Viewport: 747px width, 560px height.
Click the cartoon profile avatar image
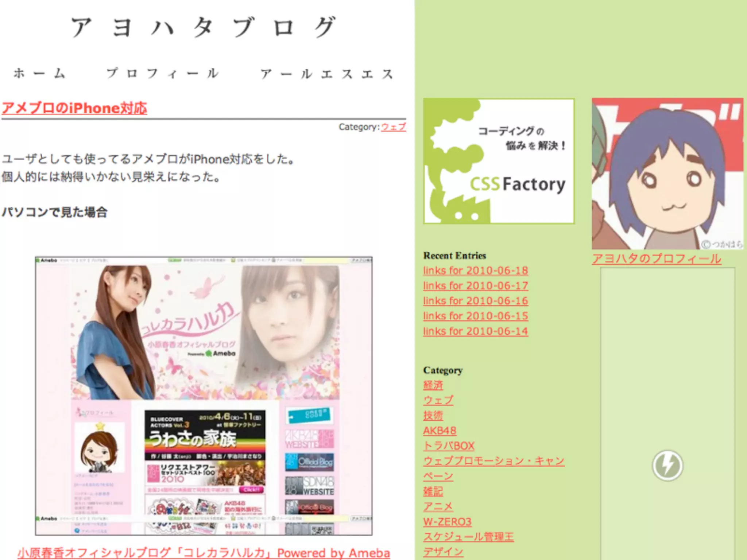click(x=667, y=174)
